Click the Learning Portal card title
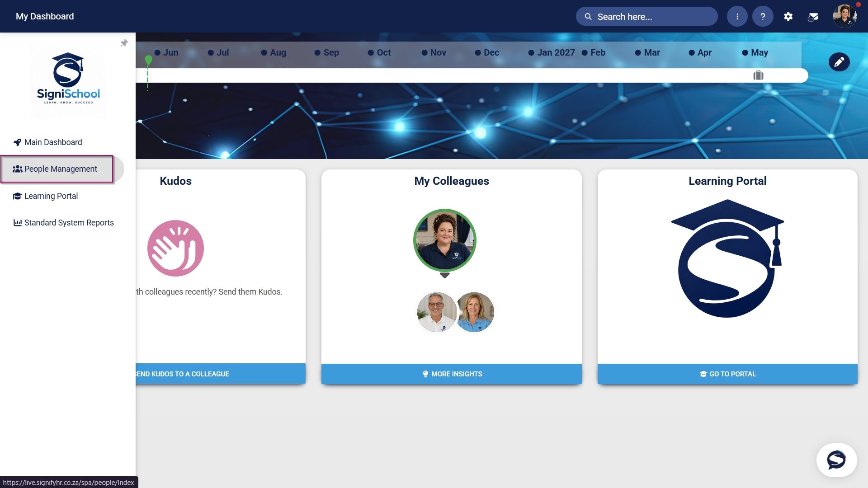The width and height of the screenshot is (868, 488). 727,181
